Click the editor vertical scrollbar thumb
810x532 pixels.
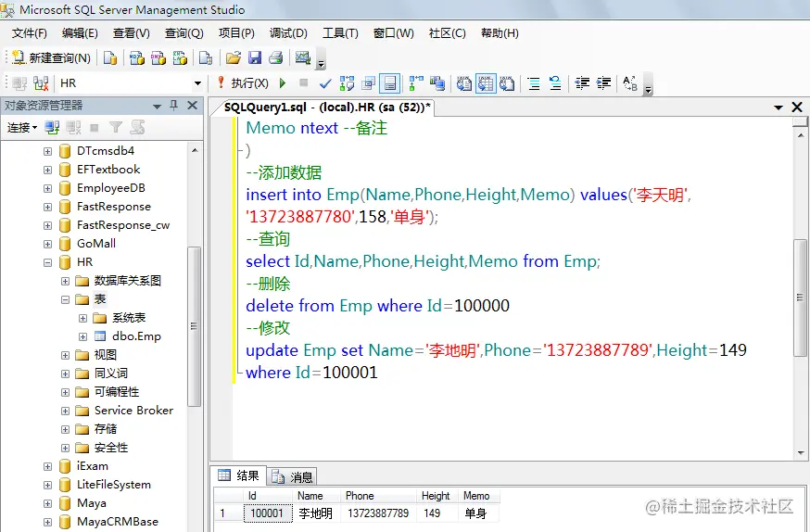coord(800,298)
